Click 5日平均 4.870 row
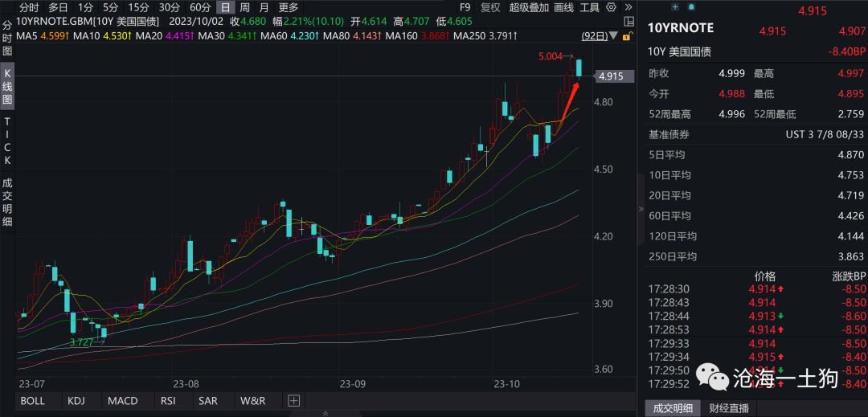The image size is (868, 417). (x=756, y=155)
